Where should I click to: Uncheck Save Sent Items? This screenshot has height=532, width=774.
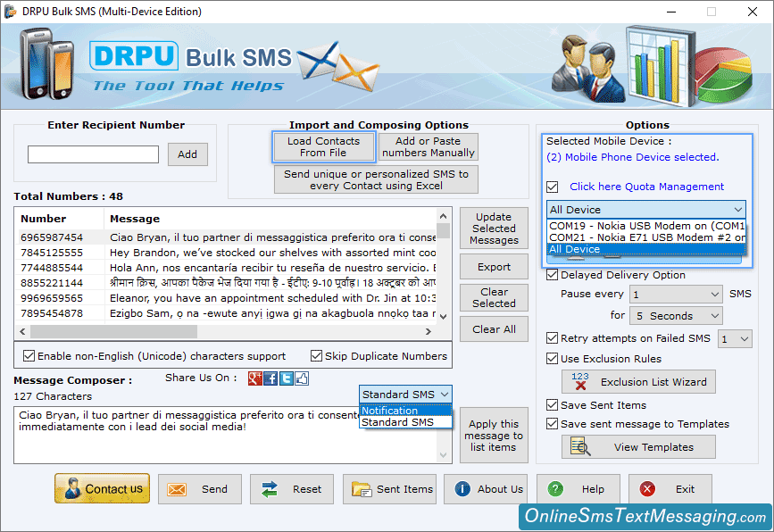click(553, 405)
